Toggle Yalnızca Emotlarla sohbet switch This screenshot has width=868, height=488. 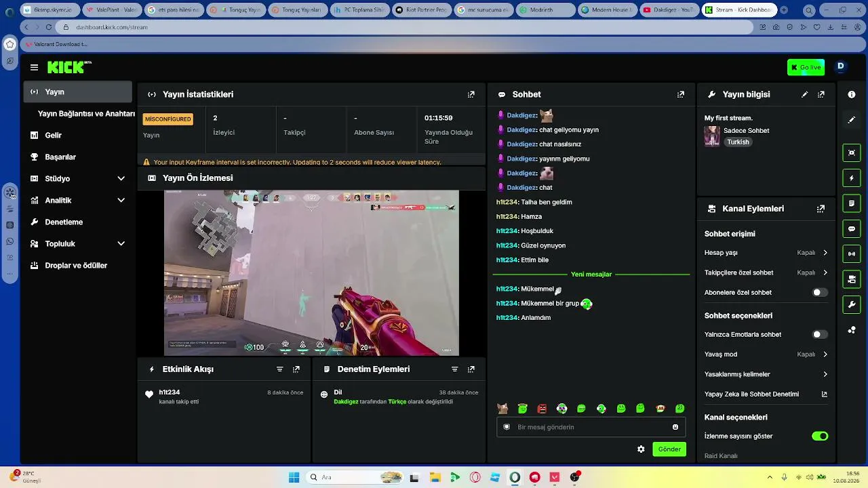pyautogui.click(x=820, y=335)
